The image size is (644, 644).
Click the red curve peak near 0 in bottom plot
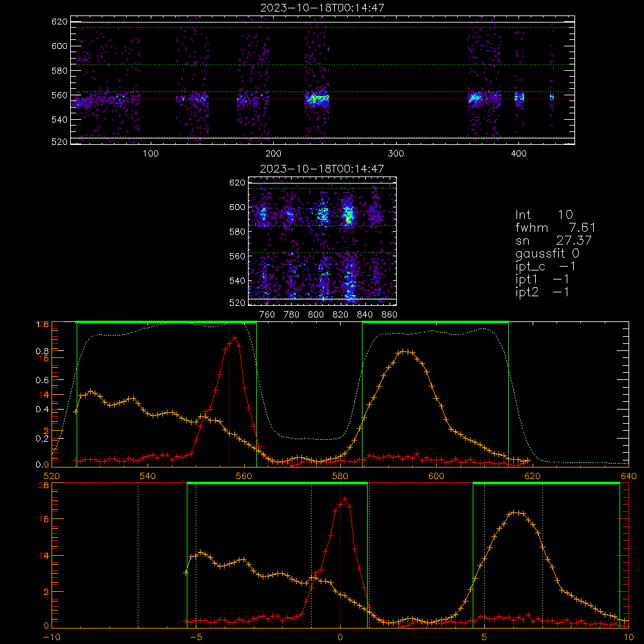click(345, 499)
